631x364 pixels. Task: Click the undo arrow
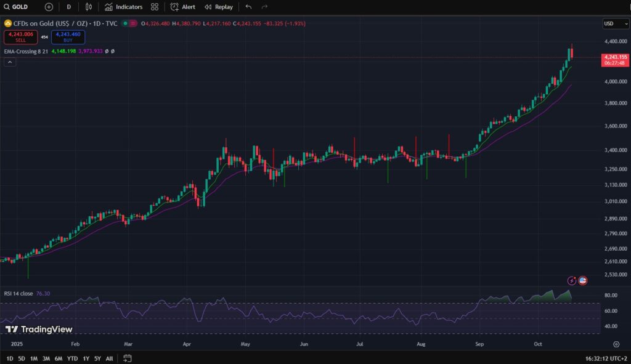click(x=248, y=7)
